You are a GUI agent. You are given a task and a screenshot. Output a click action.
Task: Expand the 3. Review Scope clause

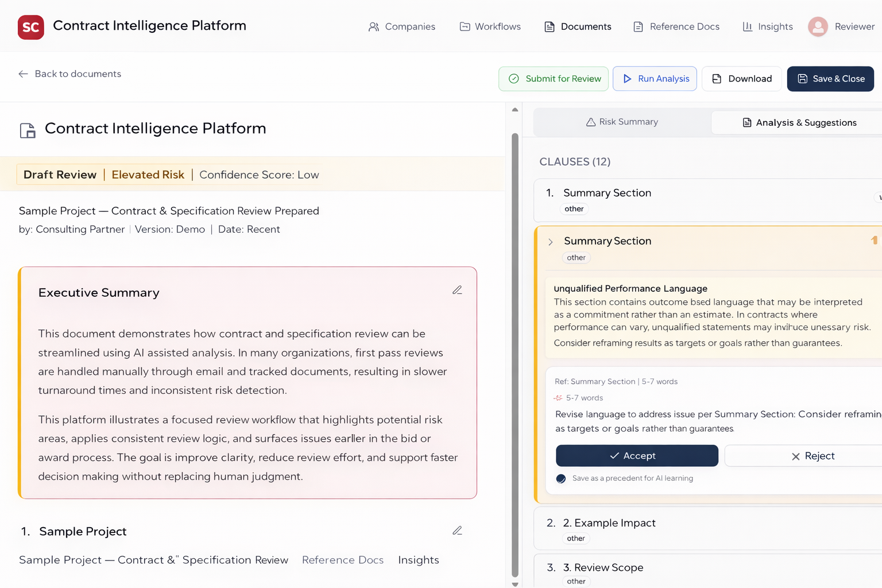coord(603,567)
